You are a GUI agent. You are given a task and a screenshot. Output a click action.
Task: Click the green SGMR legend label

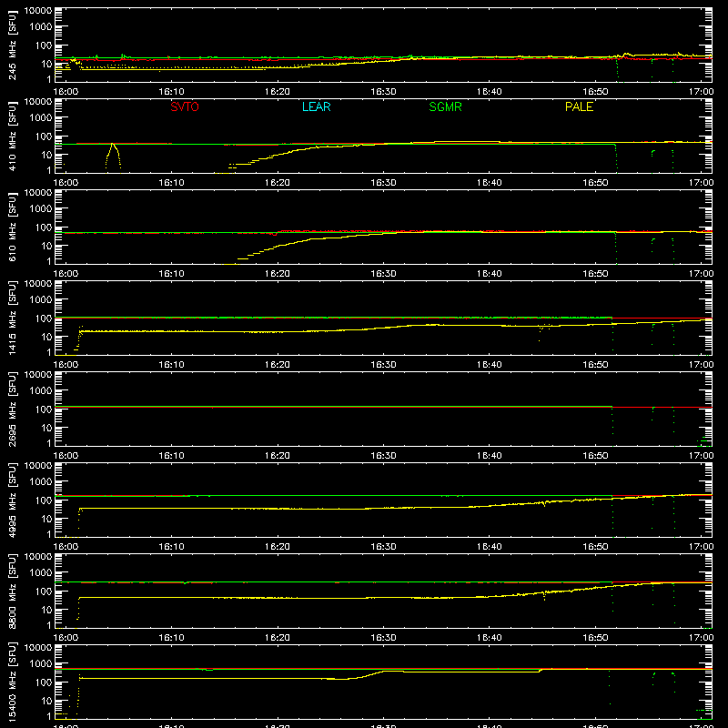click(x=445, y=106)
